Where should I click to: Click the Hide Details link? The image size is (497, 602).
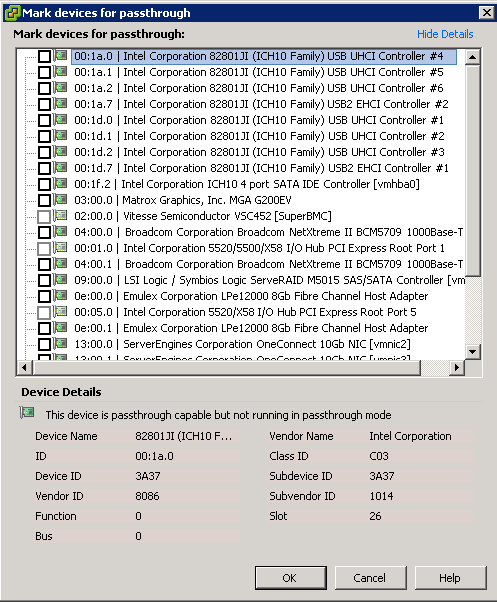point(445,34)
